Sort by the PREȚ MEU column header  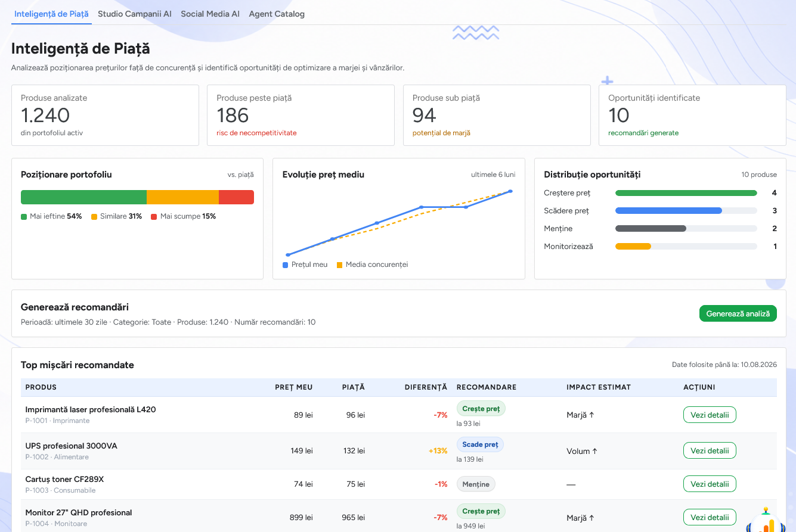(x=294, y=387)
